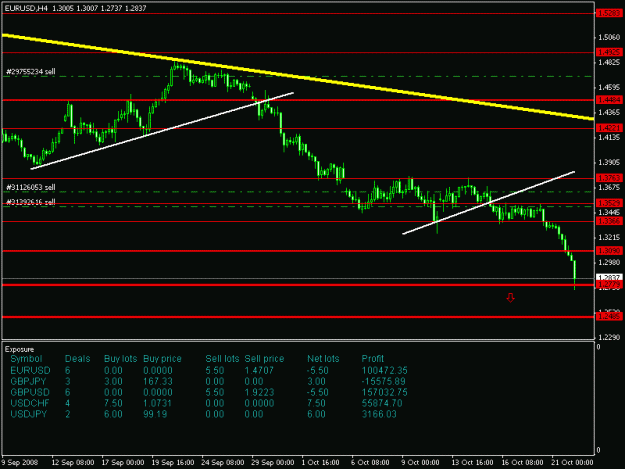This screenshot has width=625, height=469.
Task: Click the Symbol column header
Action: [x=26, y=359]
